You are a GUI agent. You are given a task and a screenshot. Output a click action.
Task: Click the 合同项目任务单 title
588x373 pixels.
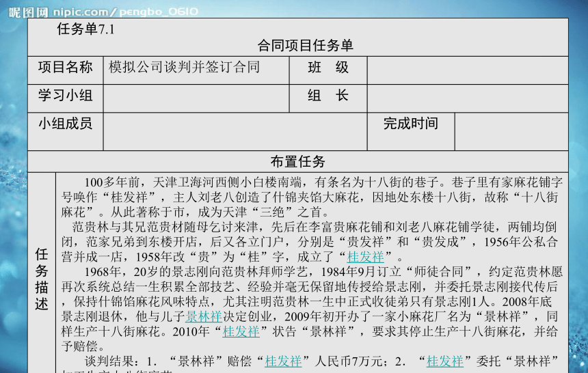305,46
